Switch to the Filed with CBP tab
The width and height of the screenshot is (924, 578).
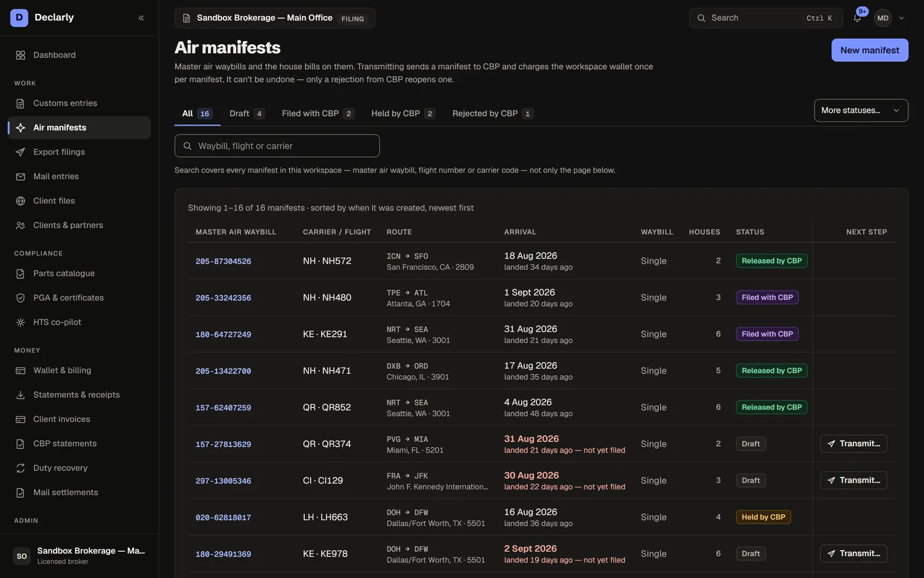click(318, 114)
